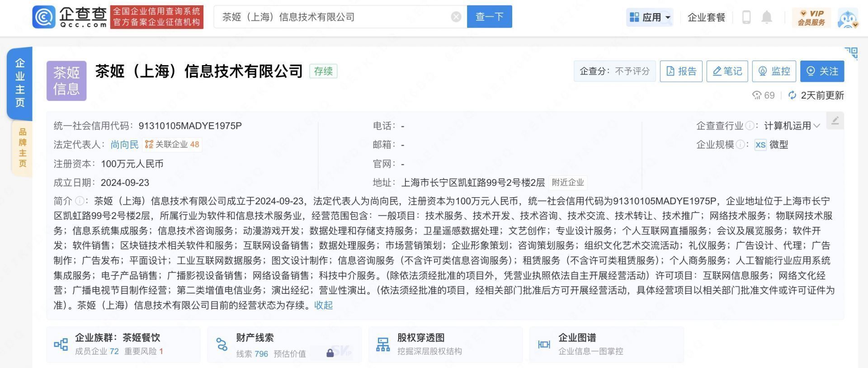This screenshot has height=368, width=868.
Task: Open the 关联企业 48 tag
Action: 172,145
